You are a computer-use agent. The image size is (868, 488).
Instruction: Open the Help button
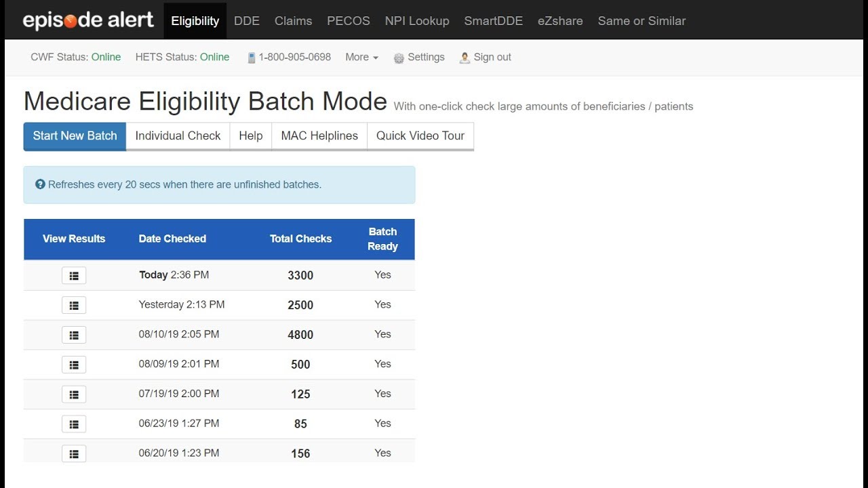(x=251, y=136)
